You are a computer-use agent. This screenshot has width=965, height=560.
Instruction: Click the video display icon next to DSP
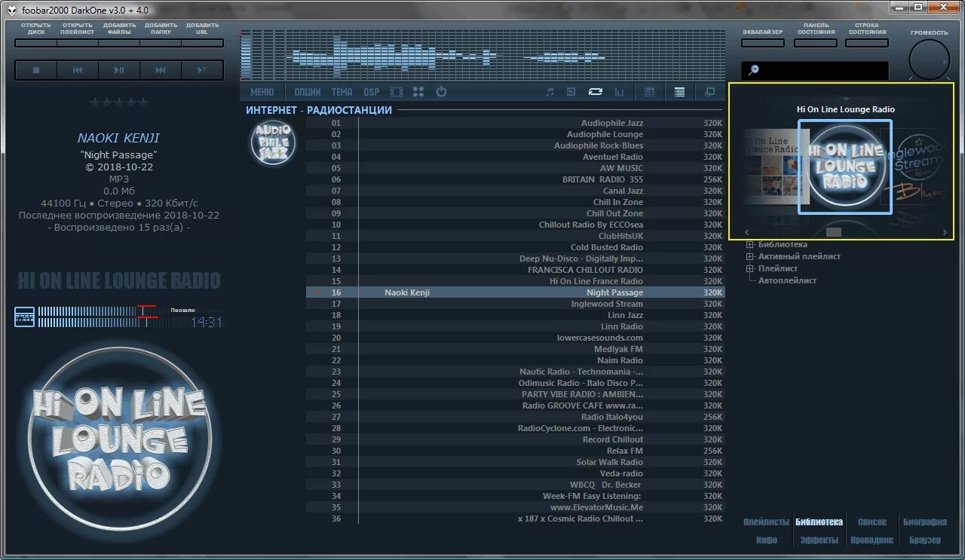point(397,92)
